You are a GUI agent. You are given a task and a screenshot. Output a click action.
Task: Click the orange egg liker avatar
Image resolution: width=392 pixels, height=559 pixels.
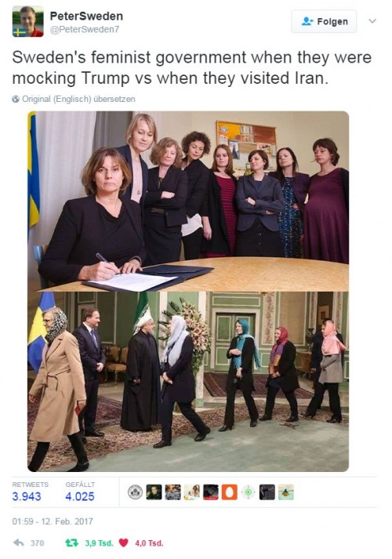point(230,492)
